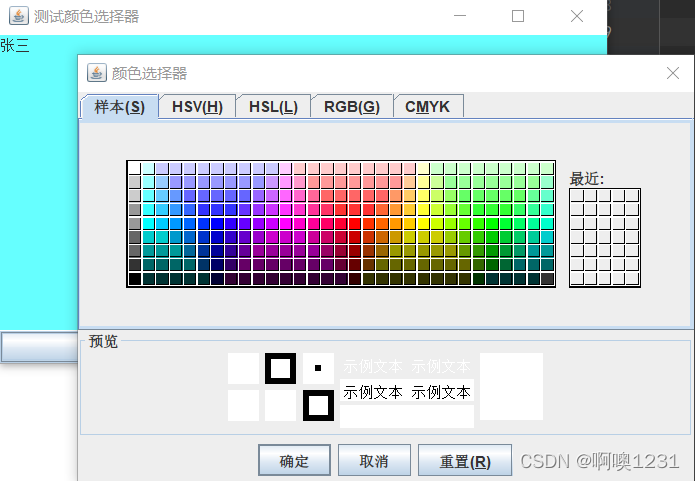Switch to the 样本(S) swatches tab
Screen dimensions: 695x481
click(119, 107)
